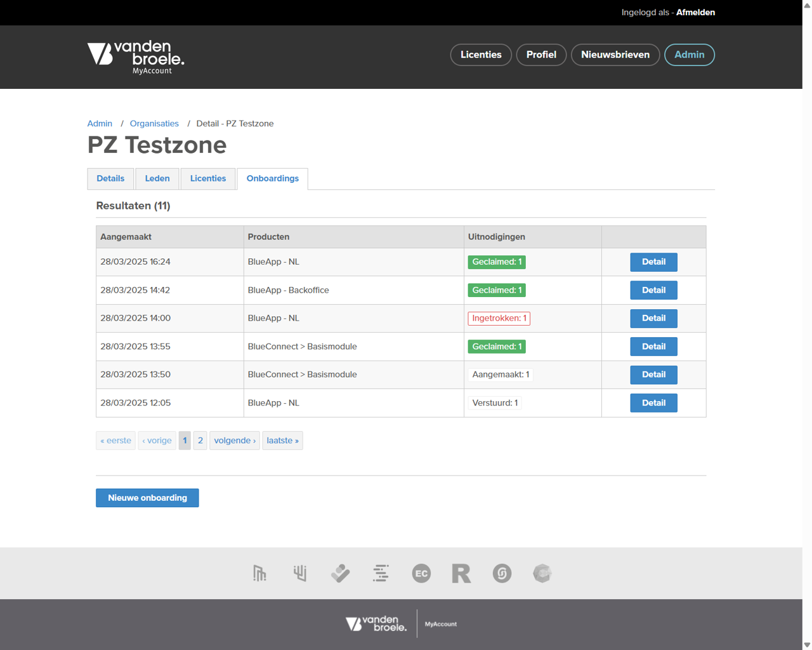Select the Admin navigation item in header
This screenshot has height=650, width=812.
pyautogui.click(x=690, y=55)
